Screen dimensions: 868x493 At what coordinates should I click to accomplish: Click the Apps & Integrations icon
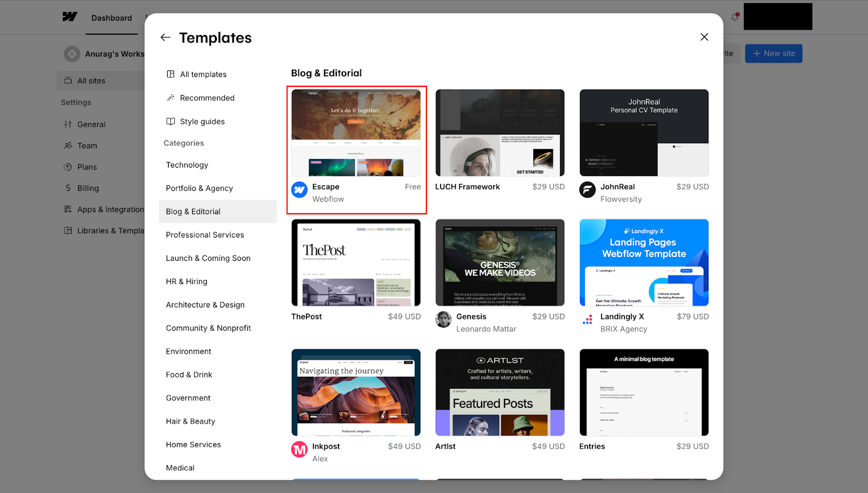click(x=68, y=209)
